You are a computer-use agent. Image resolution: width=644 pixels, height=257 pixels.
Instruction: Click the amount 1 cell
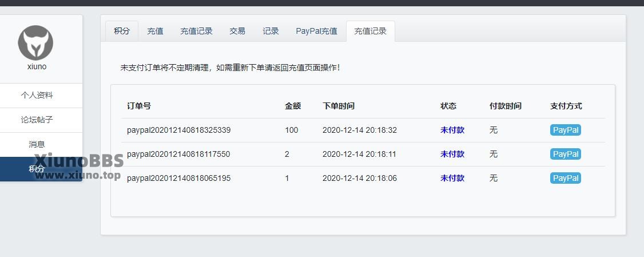click(x=287, y=179)
